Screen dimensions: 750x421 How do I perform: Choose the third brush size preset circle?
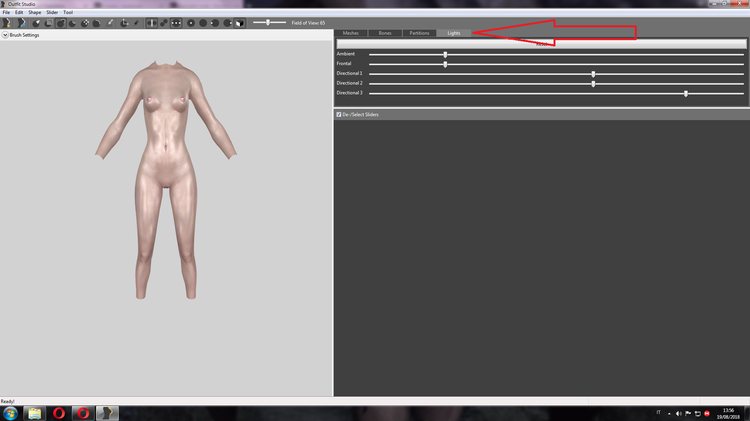(x=215, y=23)
